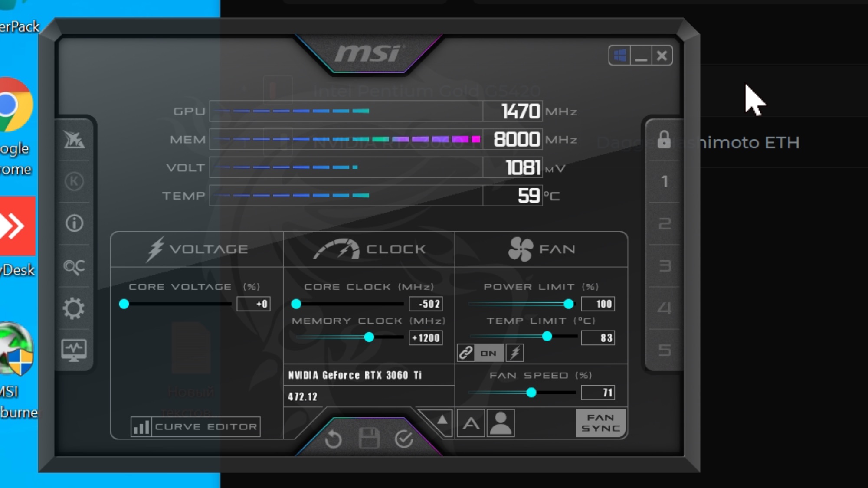Open the MSI Kombustor stress test icon

tap(74, 139)
